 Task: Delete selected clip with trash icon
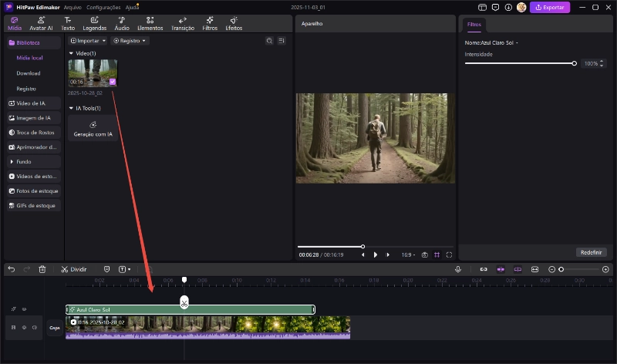[x=42, y=269]
